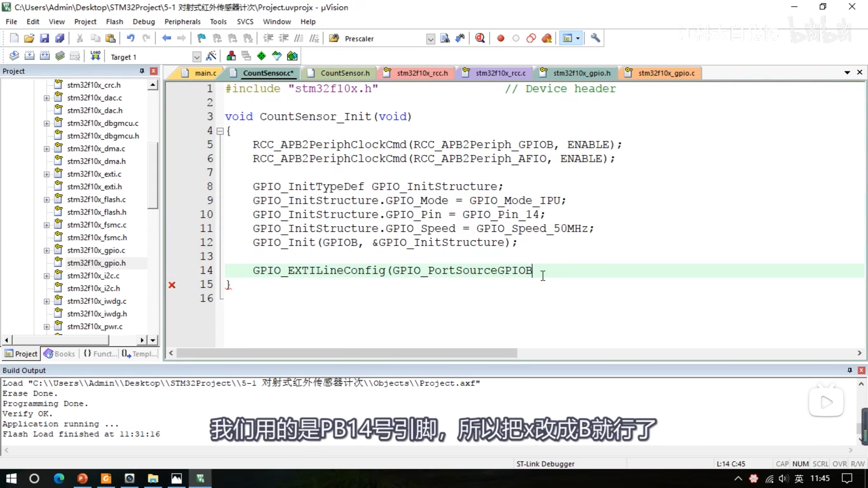Click the Manage Run-Time Environment green diamond
This screenshot has width=868, height=488.
(261, 56)
